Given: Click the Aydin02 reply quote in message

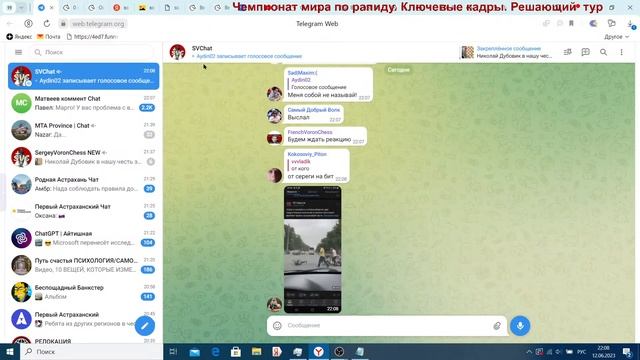Looking at the screenshot, I should coord(318,83).
